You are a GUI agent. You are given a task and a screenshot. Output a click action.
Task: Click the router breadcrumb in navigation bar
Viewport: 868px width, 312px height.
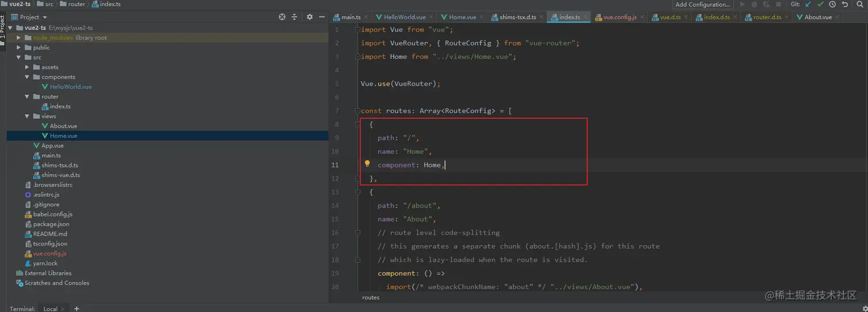76,4
